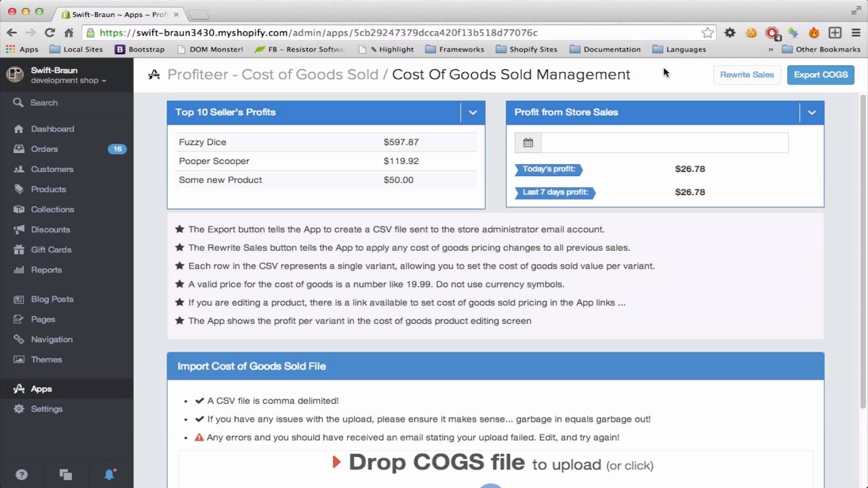Click Export COGS button
The width and height of the screenshot is (868, 488).
821,75
